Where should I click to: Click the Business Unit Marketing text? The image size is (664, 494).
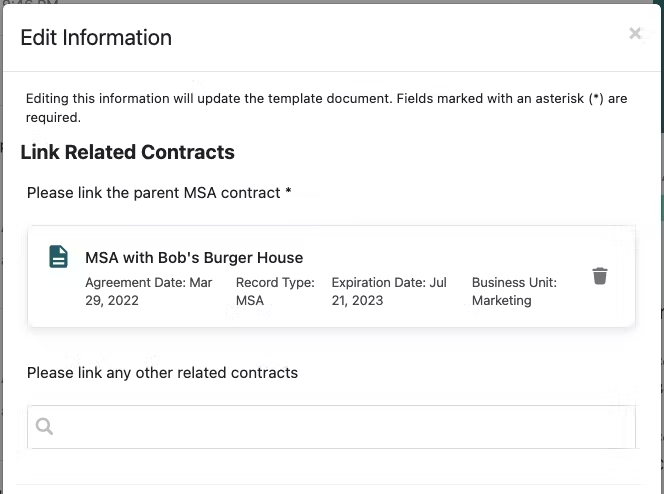coord(514,291)
